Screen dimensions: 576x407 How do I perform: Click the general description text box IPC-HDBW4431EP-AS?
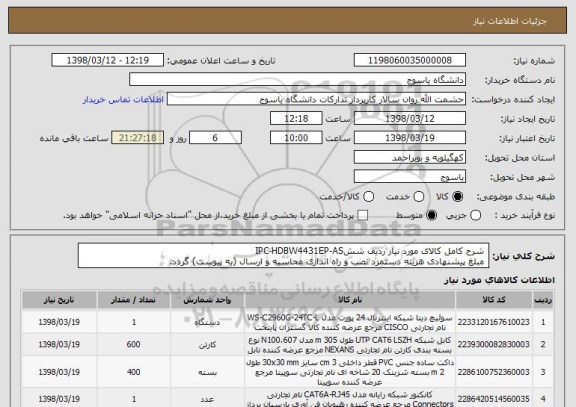coord(284,256)
